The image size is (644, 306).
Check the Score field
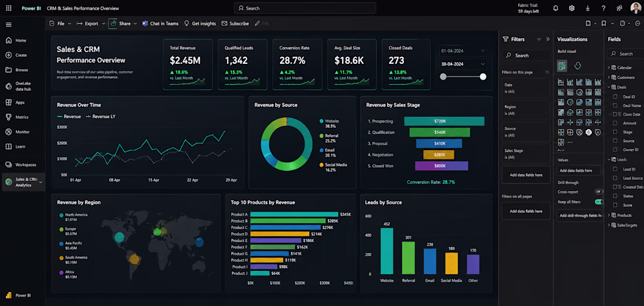tap(615, 205)
